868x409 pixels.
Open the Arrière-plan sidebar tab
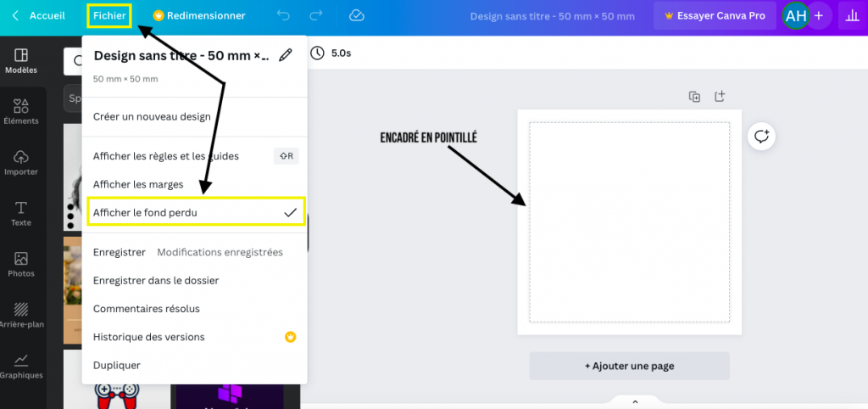[x=21, y=316]
